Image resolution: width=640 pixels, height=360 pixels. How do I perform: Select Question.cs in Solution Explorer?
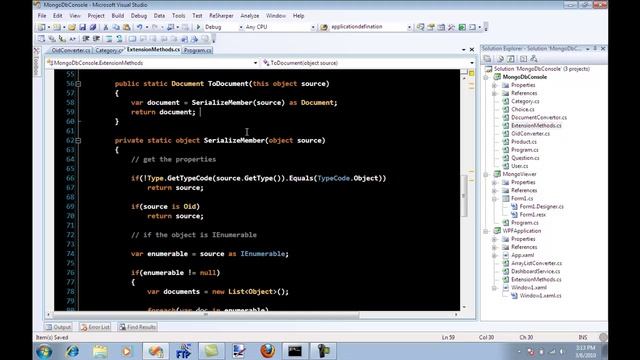pyautogui.click(x=525, y=158)
